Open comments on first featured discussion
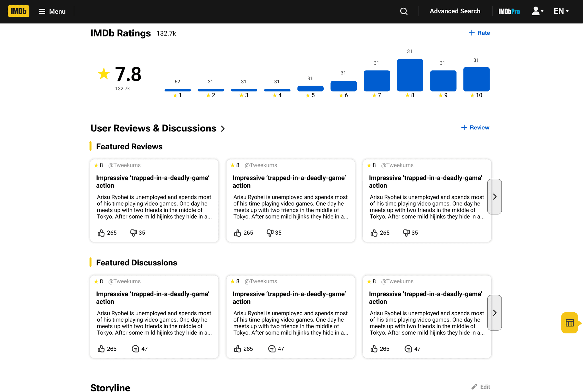583x392 pixels. [x=135, y=349]
